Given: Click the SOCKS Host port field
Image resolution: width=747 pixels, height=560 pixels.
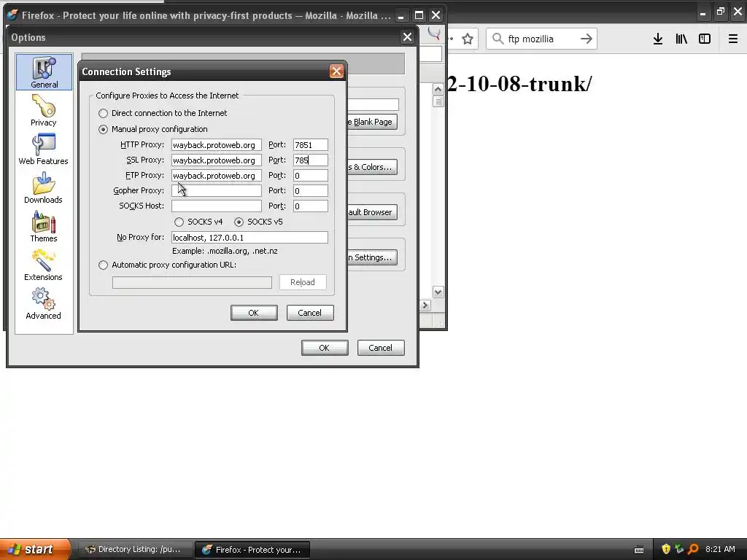Looking at the screenshot, I should (x=311, y=206).
